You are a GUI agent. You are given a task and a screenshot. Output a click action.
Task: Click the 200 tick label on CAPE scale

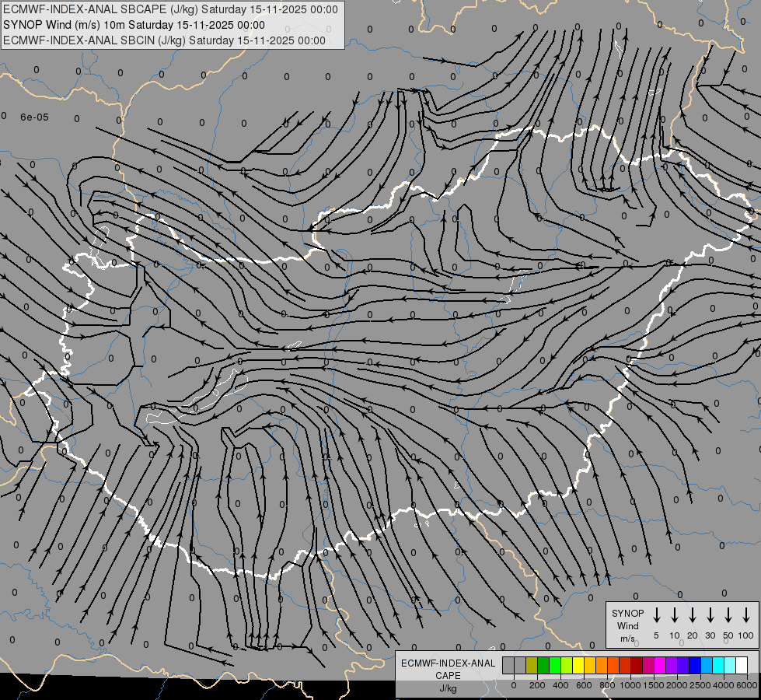tap(537, 685)
